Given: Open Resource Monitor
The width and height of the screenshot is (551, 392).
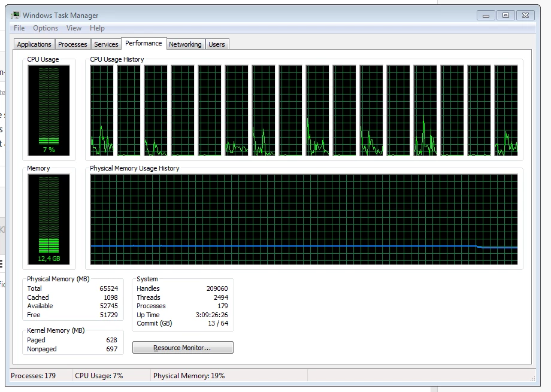Looking at the screenshot, I should 183,348.
